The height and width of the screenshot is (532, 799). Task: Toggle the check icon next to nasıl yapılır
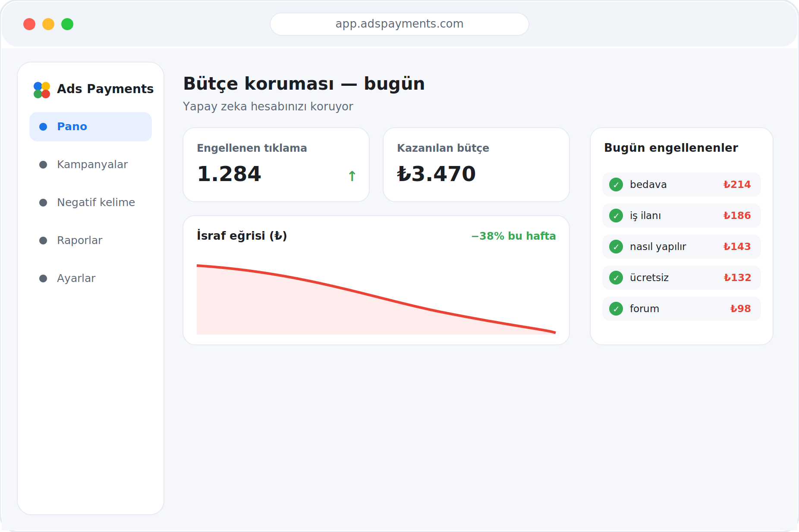[616, 247]
